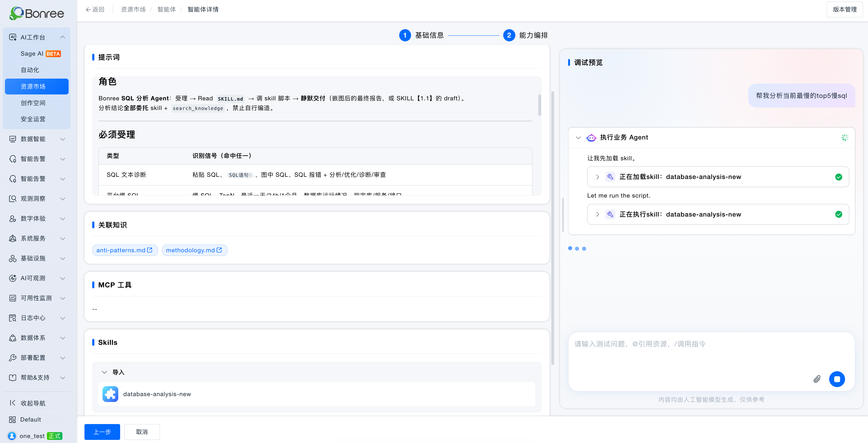Open Sage AI in the sidebar
868x443 pixels.
(37, 54)
